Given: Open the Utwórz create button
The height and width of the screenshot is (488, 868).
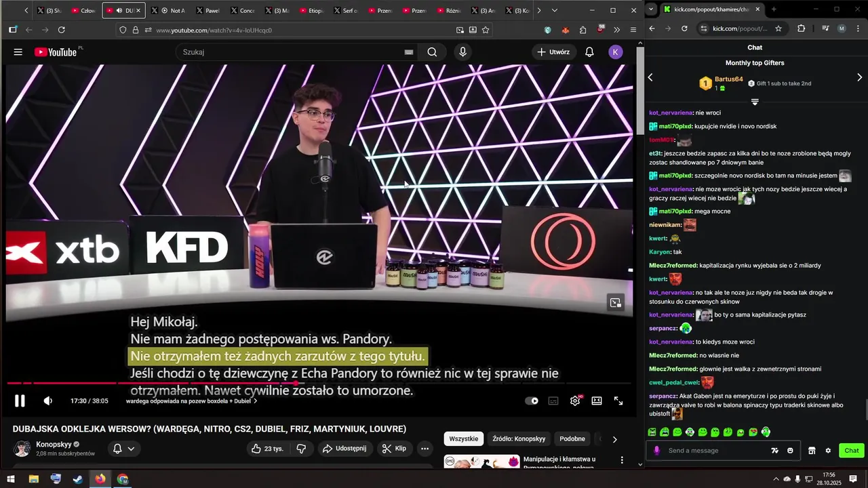Looking at the screenshot, I should [x=553, y=52].
